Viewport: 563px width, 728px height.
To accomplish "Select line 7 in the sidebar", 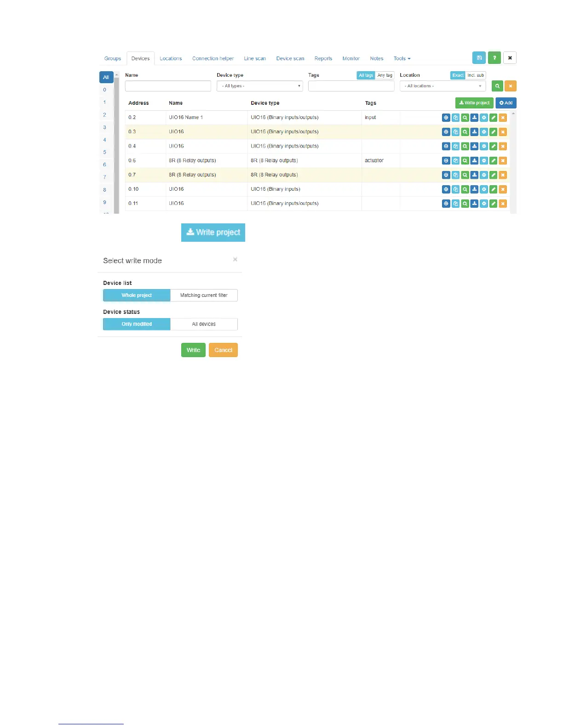I will (x=105, y=177).
